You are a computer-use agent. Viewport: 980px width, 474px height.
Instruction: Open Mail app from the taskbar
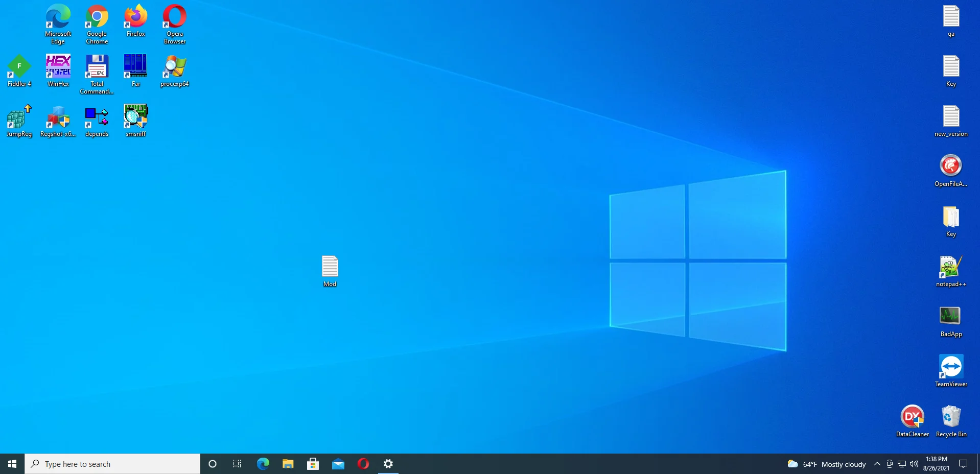click(x=338, y=464)
